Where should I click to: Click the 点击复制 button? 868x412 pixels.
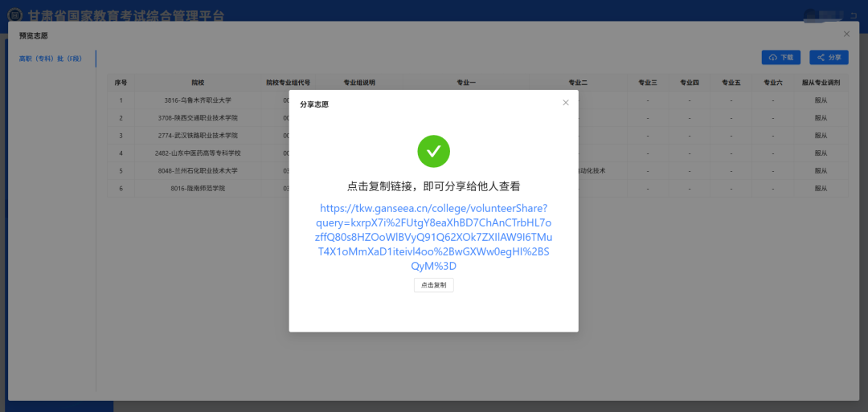pos(434,285)
